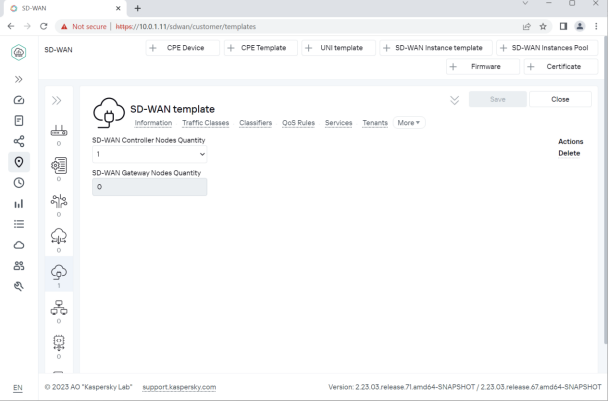The width and height of the screenshot is (609, 405).
Task: Expand the main navigation sidebar
Action: 19,79
